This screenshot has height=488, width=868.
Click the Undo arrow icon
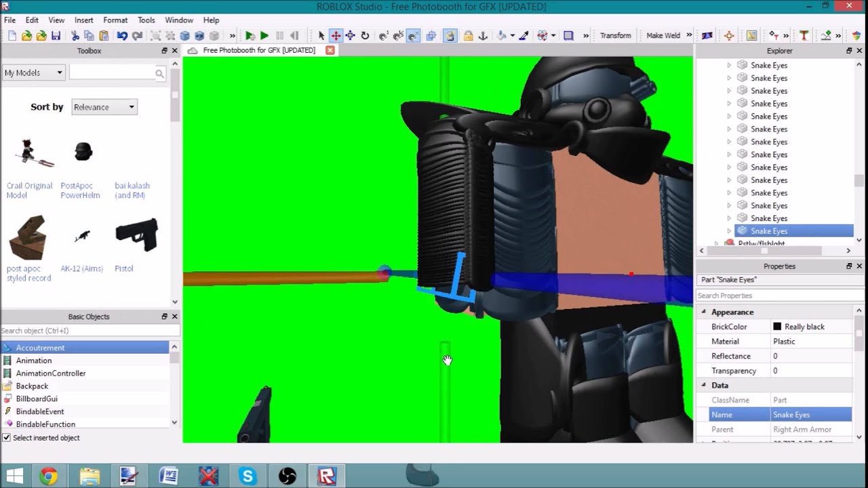tap(122, 36)
